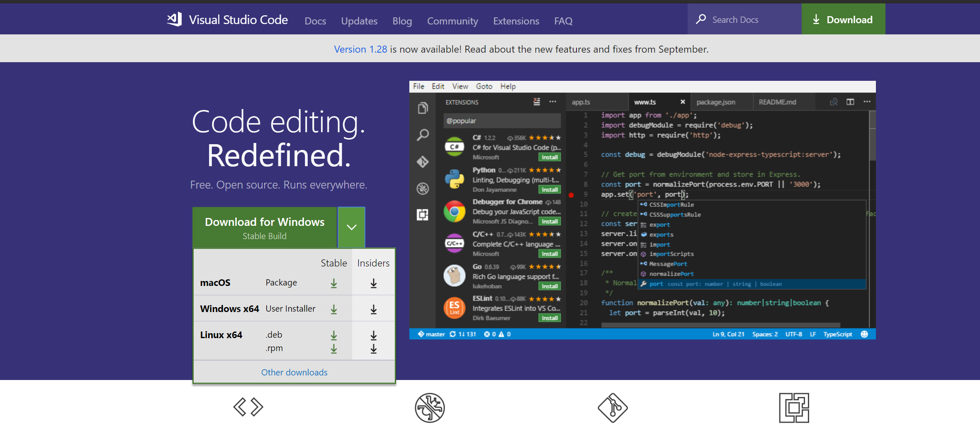Download Windows x64 User Installer Insiders
980x426 pixels.
coord(374,309)
